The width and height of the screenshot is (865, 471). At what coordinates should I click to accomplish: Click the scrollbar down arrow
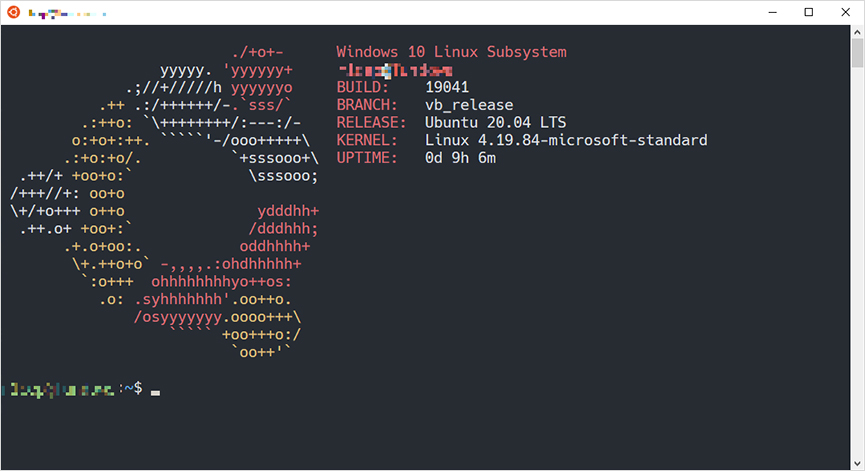click(857, 463)
